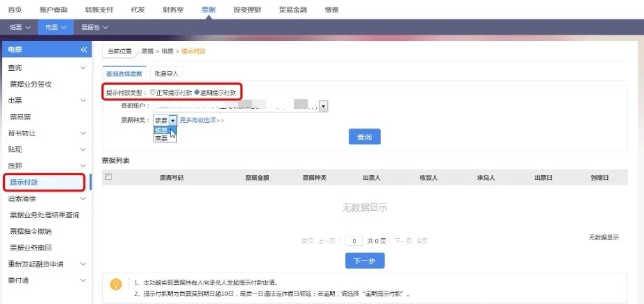Go to the 贸易金融 menu
This screenshot has height=304, width=644.
click(293, 10)
